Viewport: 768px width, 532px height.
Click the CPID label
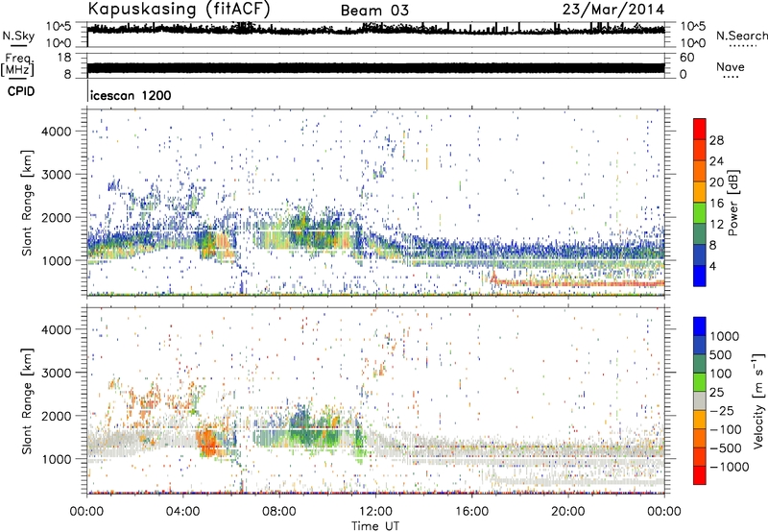(21, 91)
